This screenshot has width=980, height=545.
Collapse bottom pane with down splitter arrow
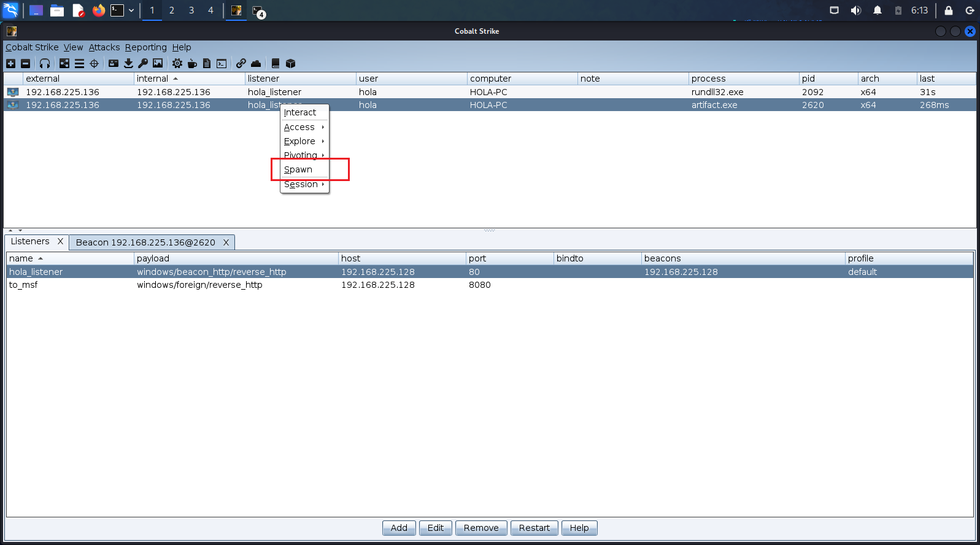[20, 231]
